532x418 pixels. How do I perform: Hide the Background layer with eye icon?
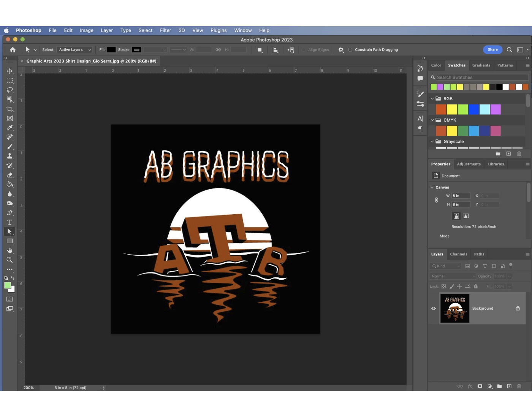tap(434, 309)
